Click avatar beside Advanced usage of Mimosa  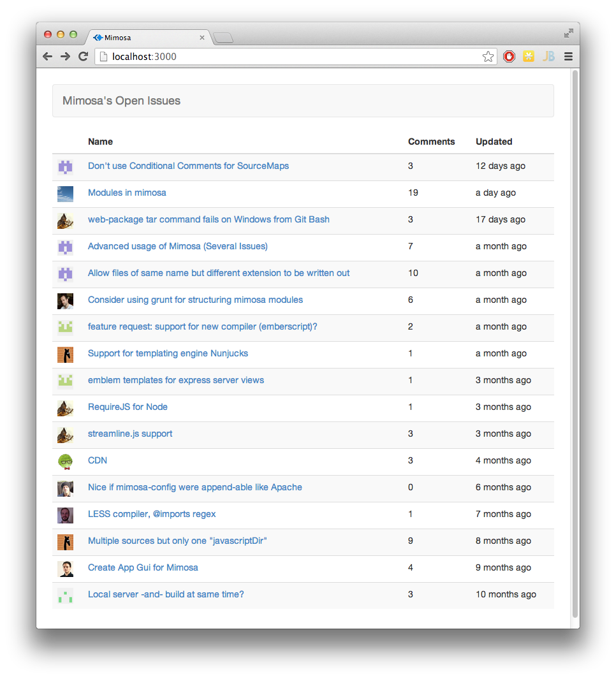pyautogui.click(x=66, y=247)
